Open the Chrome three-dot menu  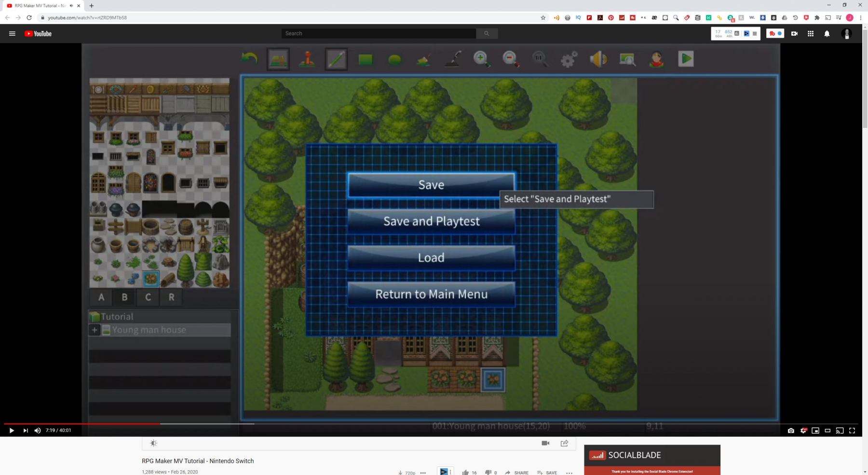(x=861, y=18)
